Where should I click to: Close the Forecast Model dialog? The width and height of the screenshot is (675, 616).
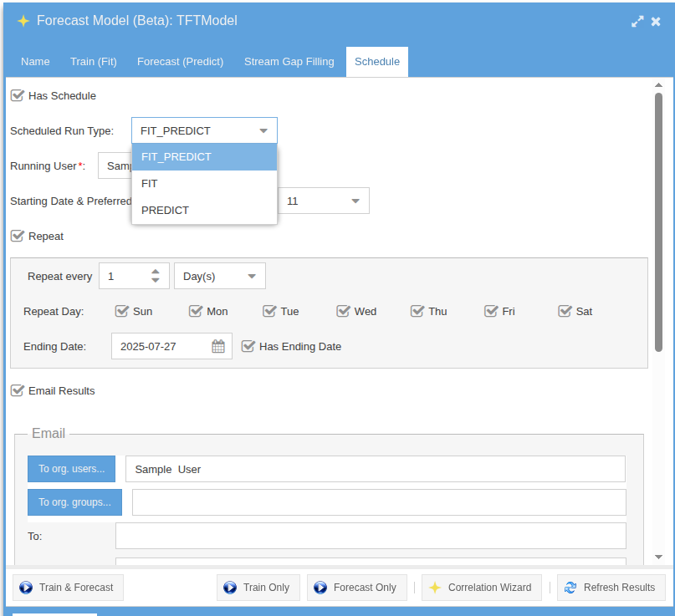click(x=656, y=21)
